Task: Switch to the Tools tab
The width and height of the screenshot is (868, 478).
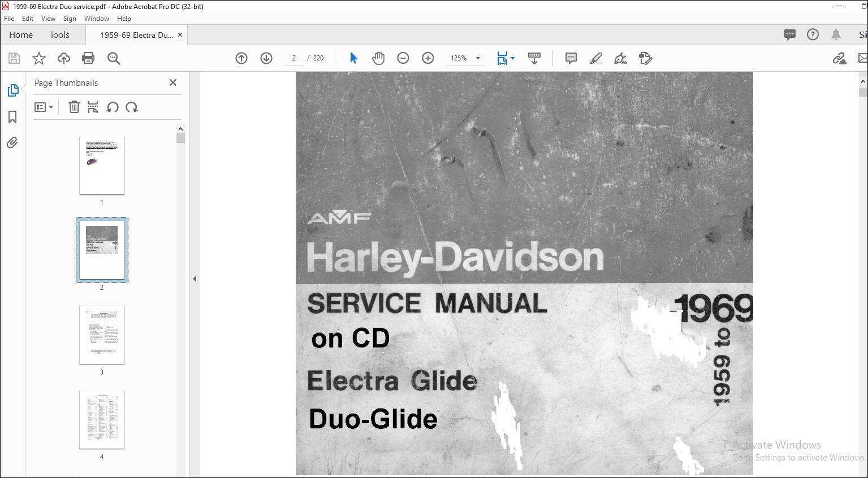Action: point(59,35)
